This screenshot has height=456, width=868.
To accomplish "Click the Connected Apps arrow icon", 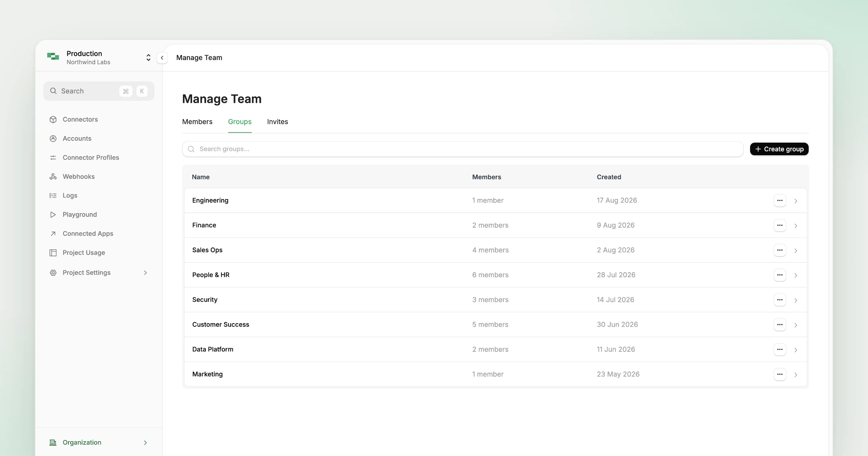I will click(x=53, y=233).
